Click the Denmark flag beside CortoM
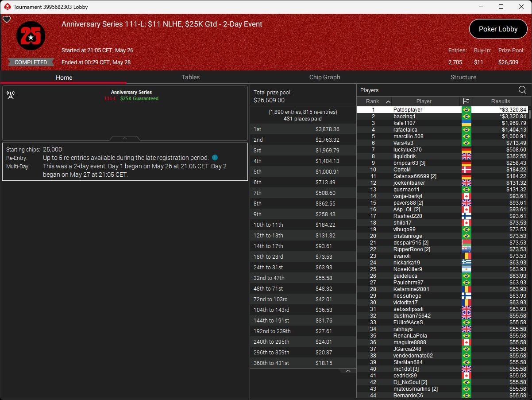 466,169
